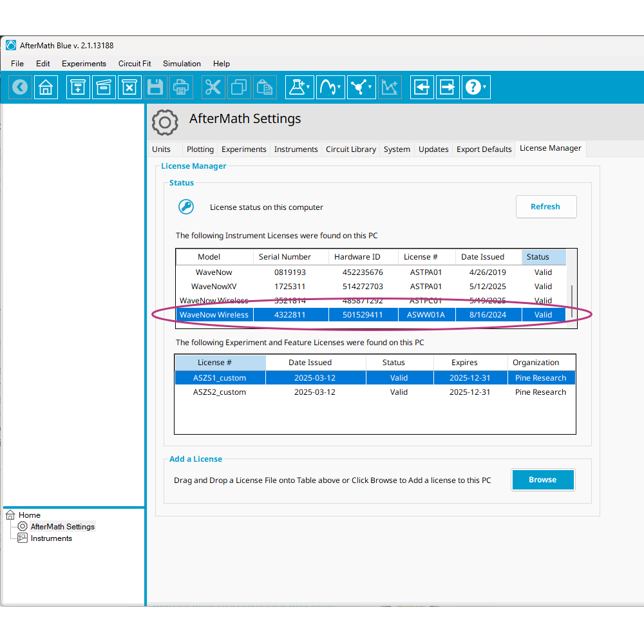
Task: Click Browse to add a license
Action: click(x=542, y=480)
